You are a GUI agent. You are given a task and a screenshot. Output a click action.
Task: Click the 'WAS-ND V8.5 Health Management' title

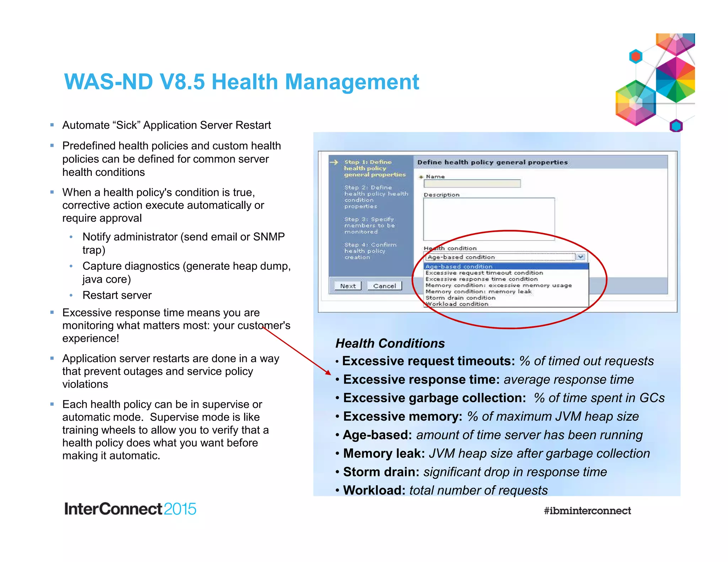[x=241, y=82]
